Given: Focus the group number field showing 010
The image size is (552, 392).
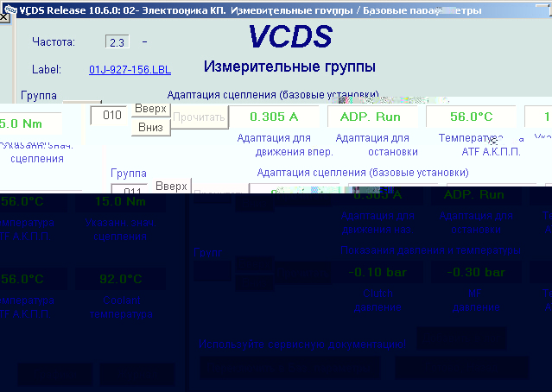Looking at the screenshot, I should tap(109, 115).
